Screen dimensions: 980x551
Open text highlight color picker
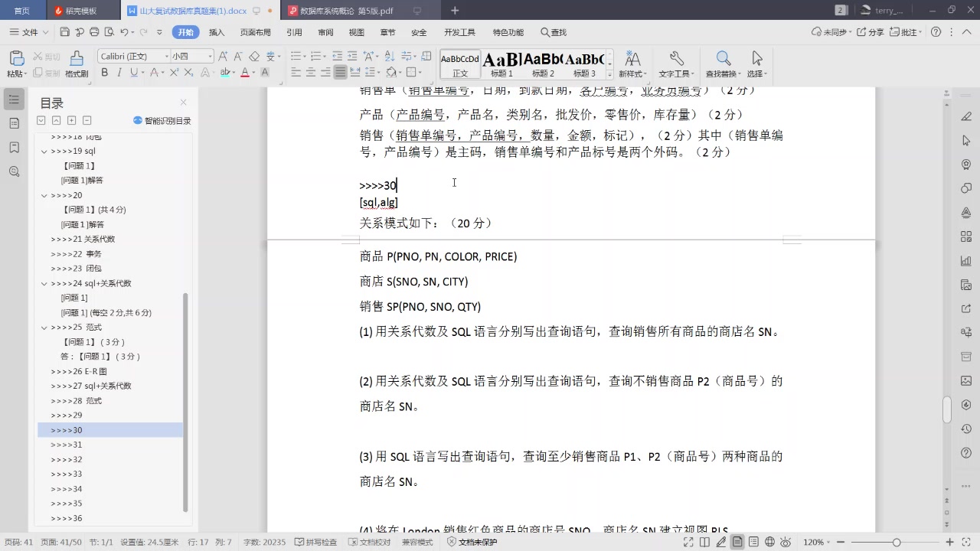pyautogui.click(x=225, y=73)
